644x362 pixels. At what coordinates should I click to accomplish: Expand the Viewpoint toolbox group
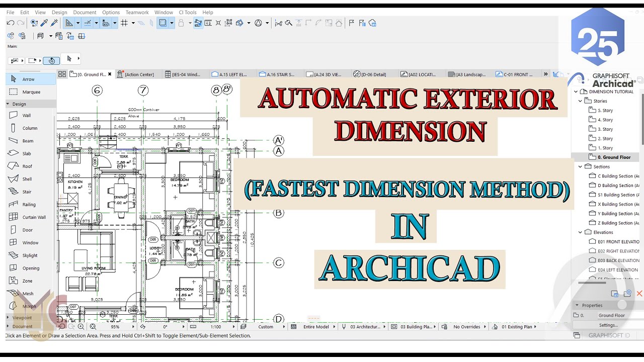[8, 318]
